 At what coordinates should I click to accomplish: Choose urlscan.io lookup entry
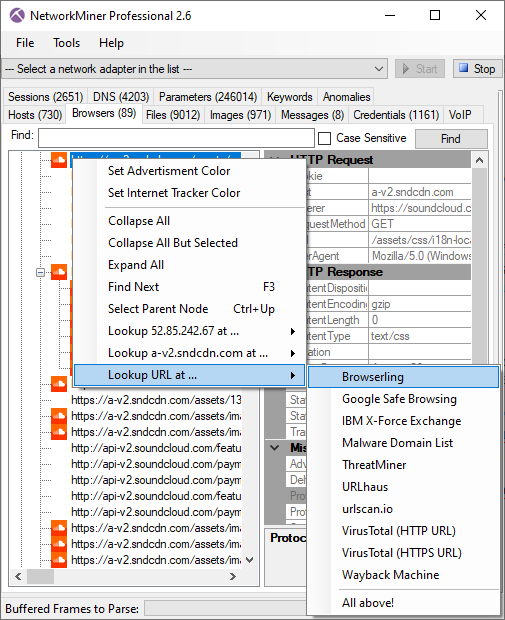coord(403,509)
